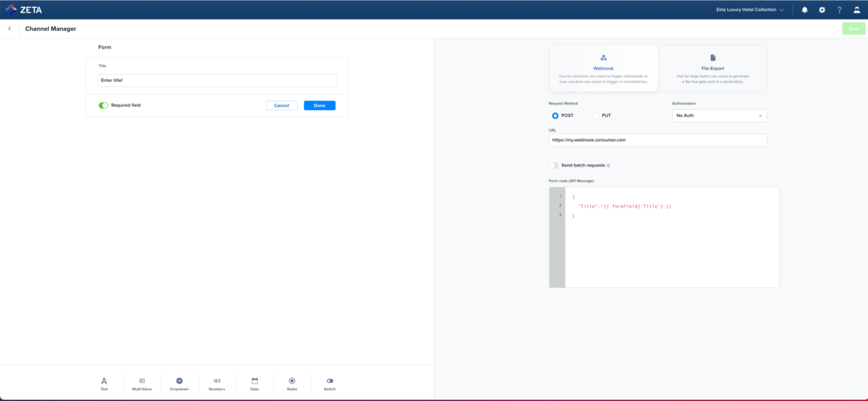Open the settings gear in header
The height and width of the screenshot is (401, 868).
pos(822,10)
